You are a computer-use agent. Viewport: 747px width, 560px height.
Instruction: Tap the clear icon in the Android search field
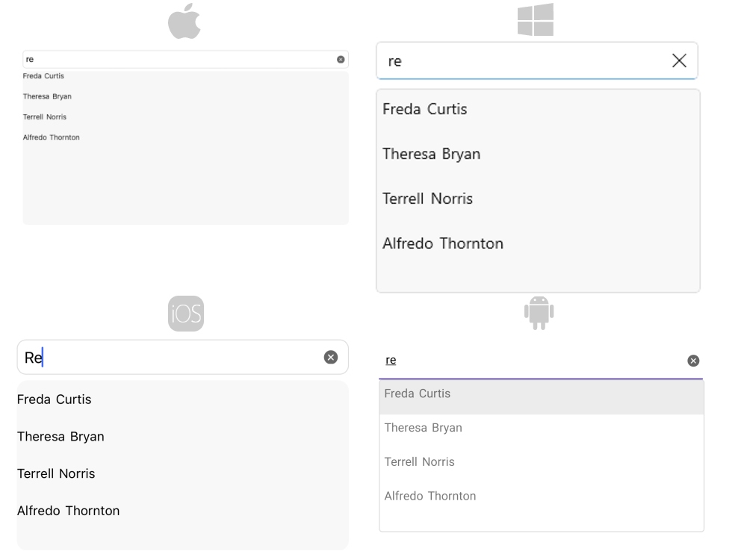693,360
